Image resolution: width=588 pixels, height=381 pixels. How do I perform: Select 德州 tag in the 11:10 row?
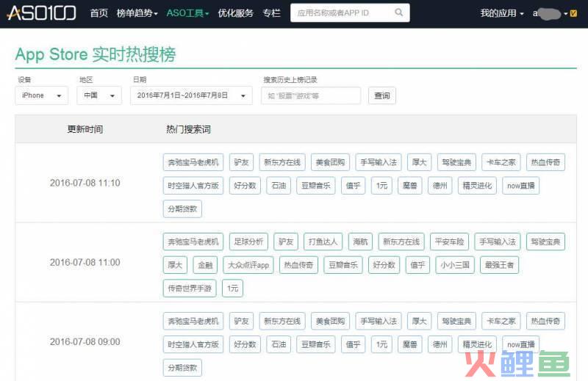click(440, 186)
